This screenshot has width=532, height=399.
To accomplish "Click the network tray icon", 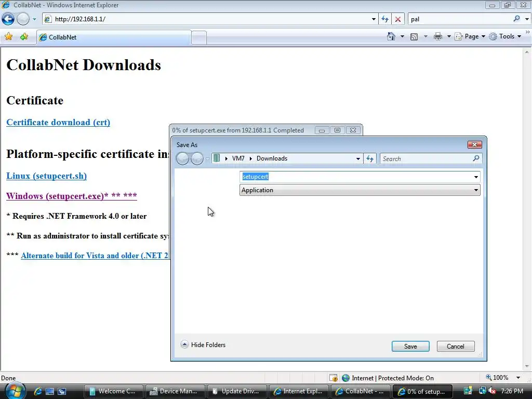I will point(482,391).
